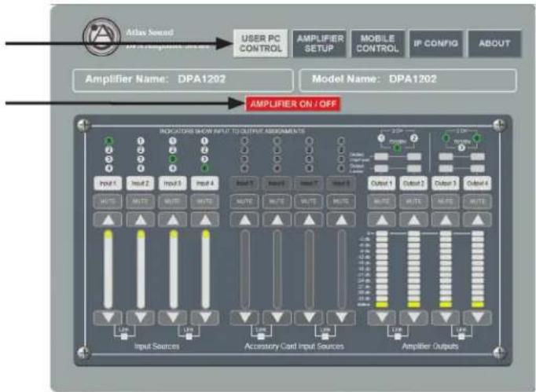Click the up arrow under Input 7
Image resolution: width=536 pixels, height=392 pixels.
[x=309, y=220]
